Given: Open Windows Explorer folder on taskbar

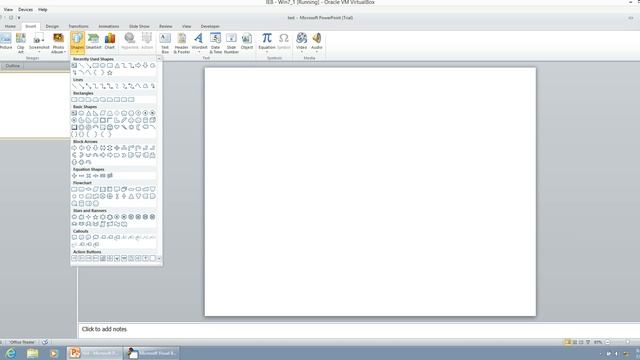Looking at the screenshot, I should coord(32,353).
